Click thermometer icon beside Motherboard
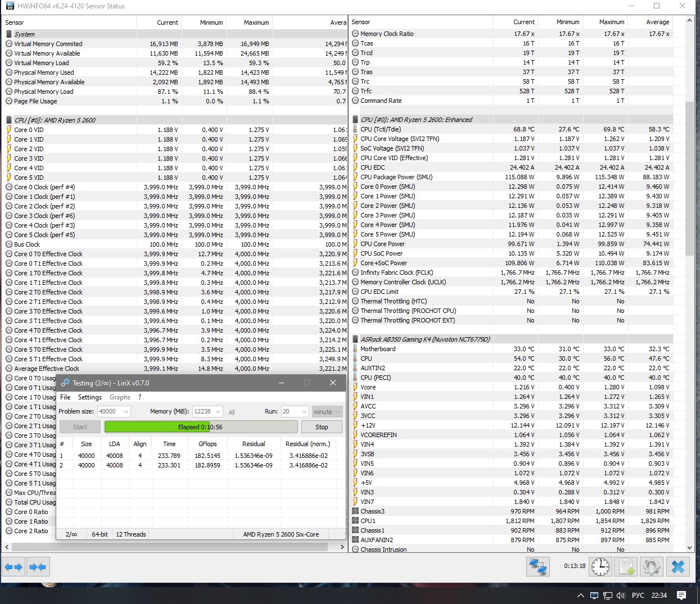The image size is (700, 604). coord(355,349)
